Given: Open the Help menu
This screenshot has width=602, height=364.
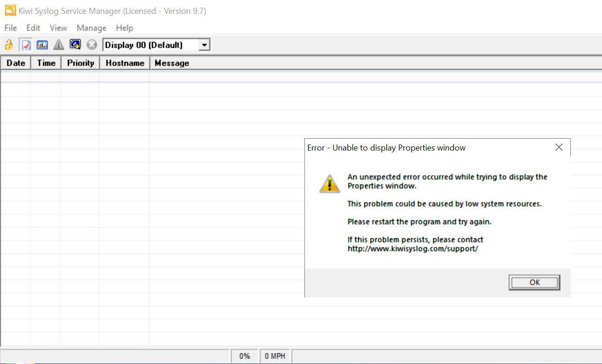Looking at the screenshot, I should pos(124,28).
